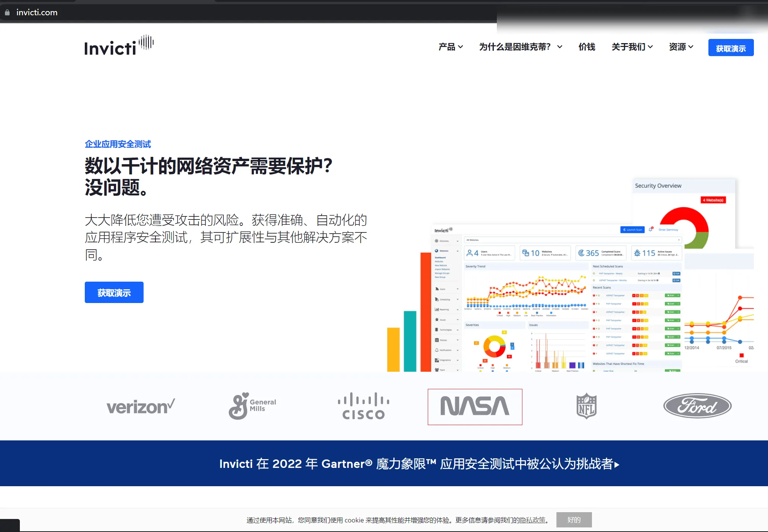The height and width of the screenshot is (532, 768).
Task: Click the 隐私政策 privacy policy link
Action: [x=532, y=520]
